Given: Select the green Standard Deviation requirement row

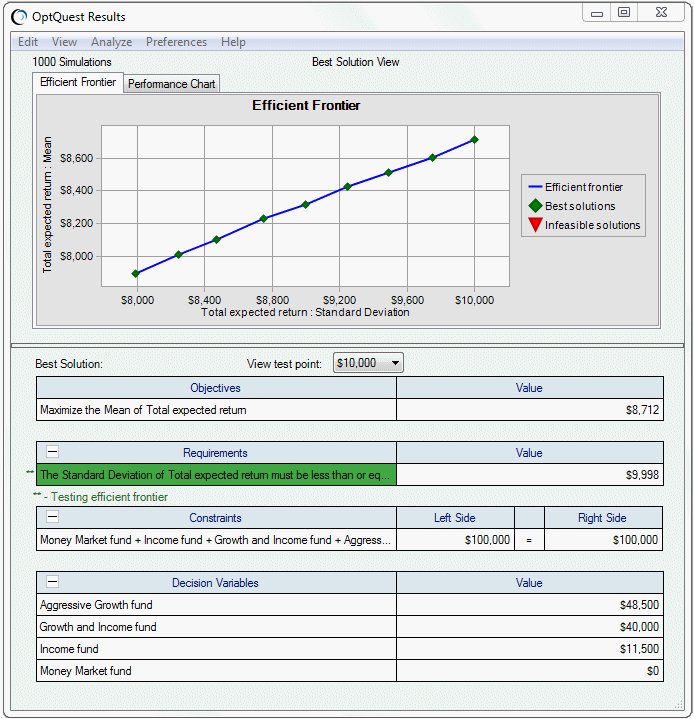Looking at the screenshot, I should pyautogui.click(x=216, y=475).
